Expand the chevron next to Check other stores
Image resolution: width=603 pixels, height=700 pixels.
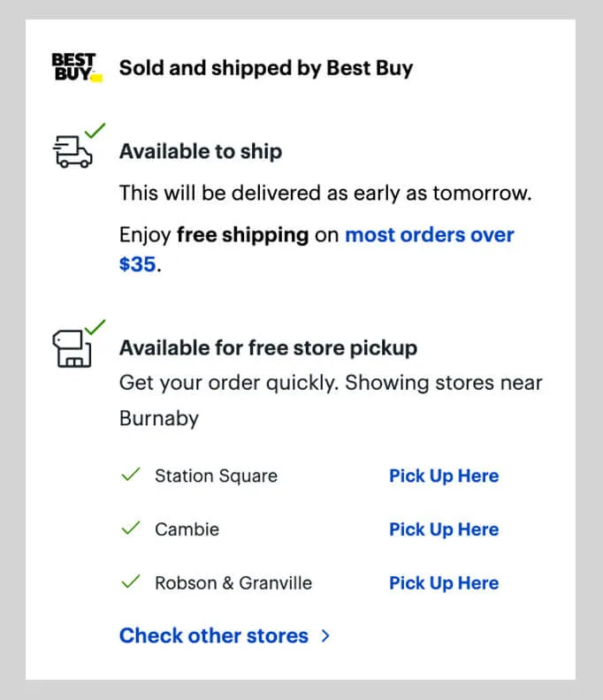[x=325, y=635]
